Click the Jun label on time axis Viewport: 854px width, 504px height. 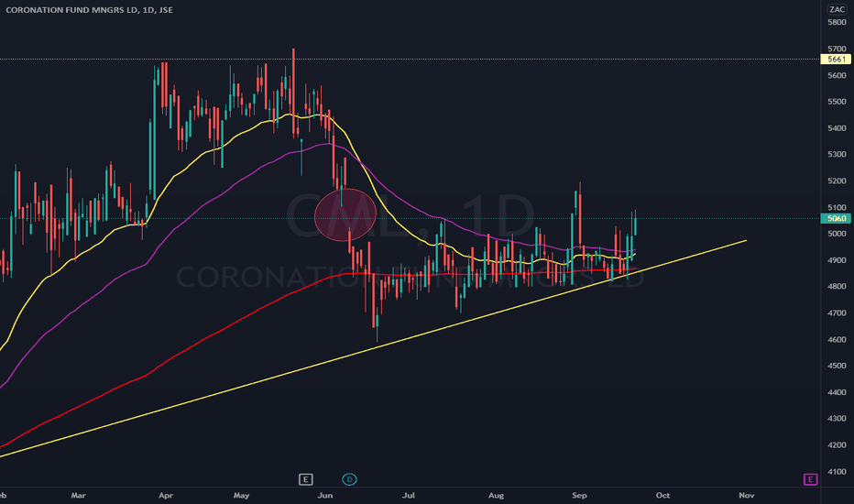pyautogui.click(x=325, y=495)
